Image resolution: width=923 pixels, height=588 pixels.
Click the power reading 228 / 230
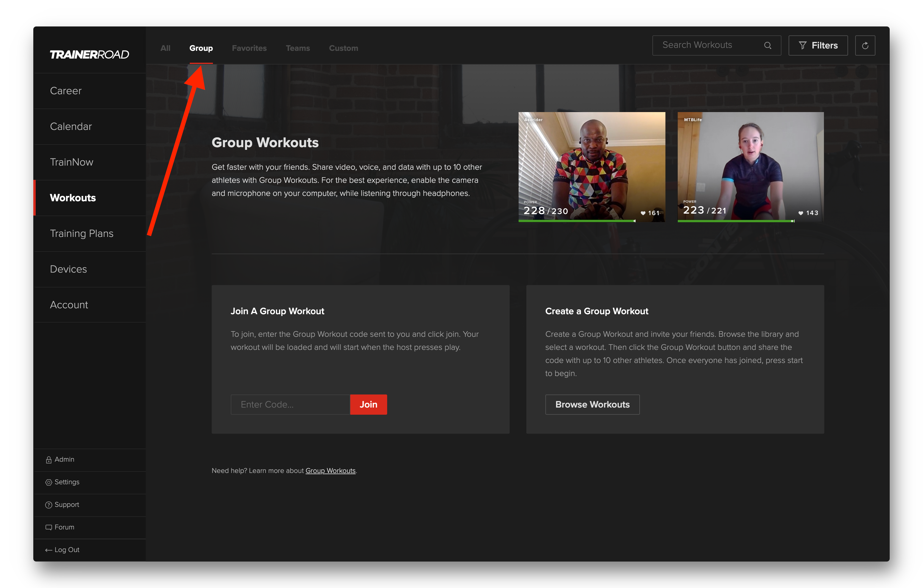coord(546,211)
